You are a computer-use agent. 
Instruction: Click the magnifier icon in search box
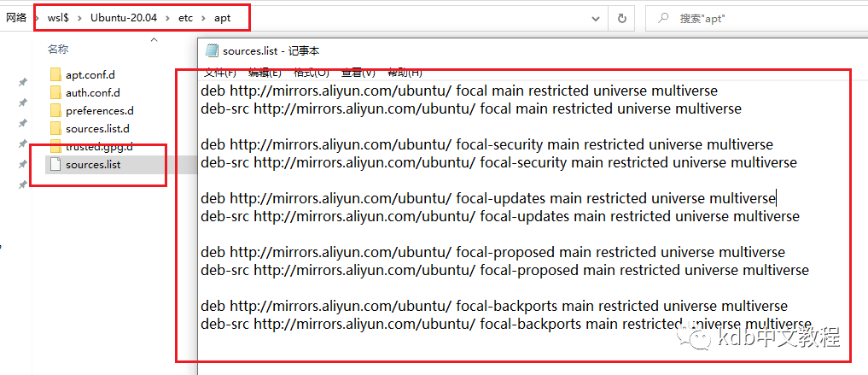pos(662,18)
